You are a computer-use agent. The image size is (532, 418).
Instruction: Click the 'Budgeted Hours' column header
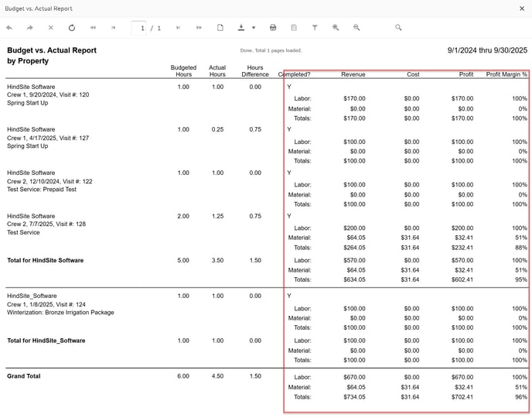click(x=183, y=71)
